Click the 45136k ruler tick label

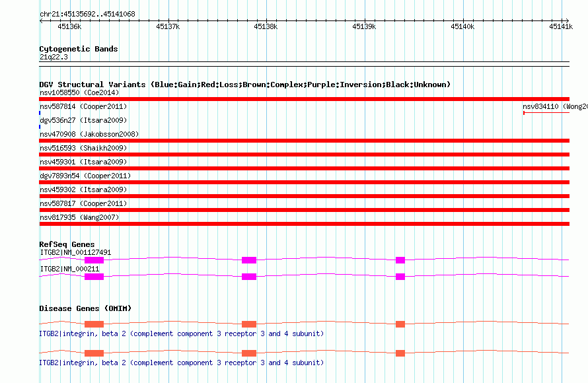coord(69,26)
